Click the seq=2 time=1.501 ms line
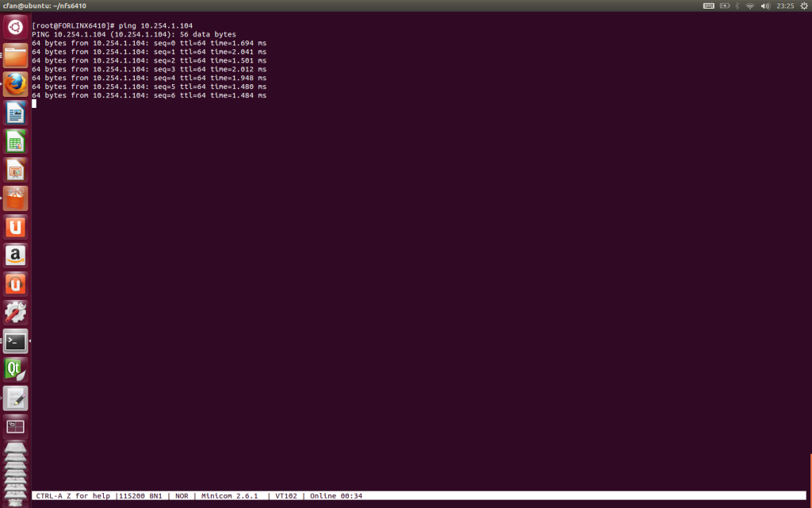The height and width of the screenshot is (508, 812). point(149,60)
